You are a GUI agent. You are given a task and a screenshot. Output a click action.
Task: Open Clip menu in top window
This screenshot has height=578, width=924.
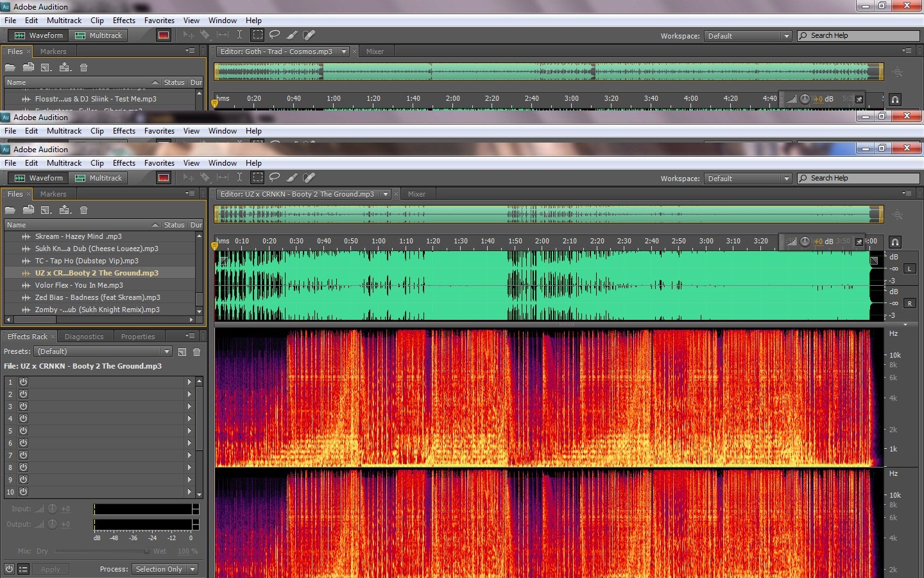point(97,21)
